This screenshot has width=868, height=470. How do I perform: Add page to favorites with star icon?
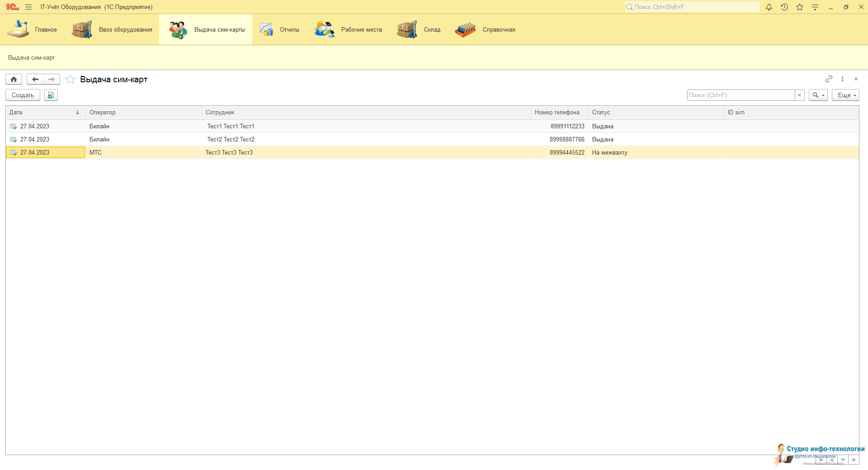click(70, 80)
